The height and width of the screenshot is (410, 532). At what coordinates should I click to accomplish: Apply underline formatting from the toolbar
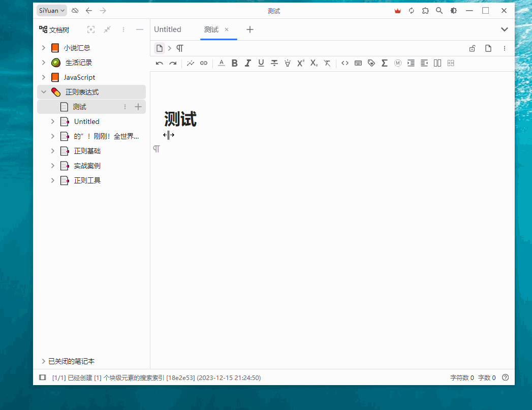261,63
